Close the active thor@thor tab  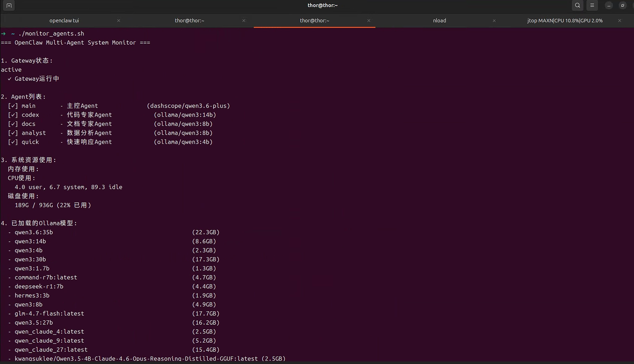[369, 20]
